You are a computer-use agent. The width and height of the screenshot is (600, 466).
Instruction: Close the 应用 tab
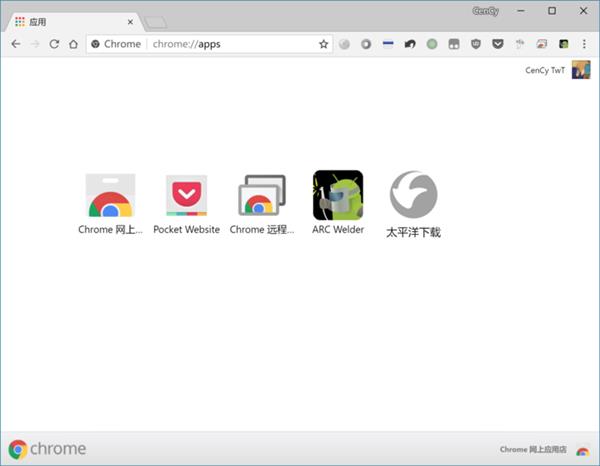(x=130, y=22)
